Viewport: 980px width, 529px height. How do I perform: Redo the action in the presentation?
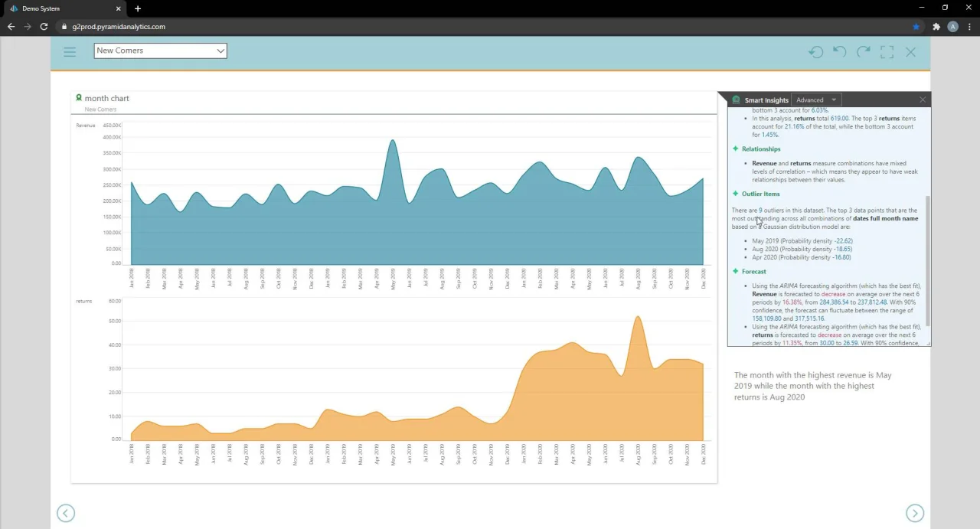coord(864,52)
